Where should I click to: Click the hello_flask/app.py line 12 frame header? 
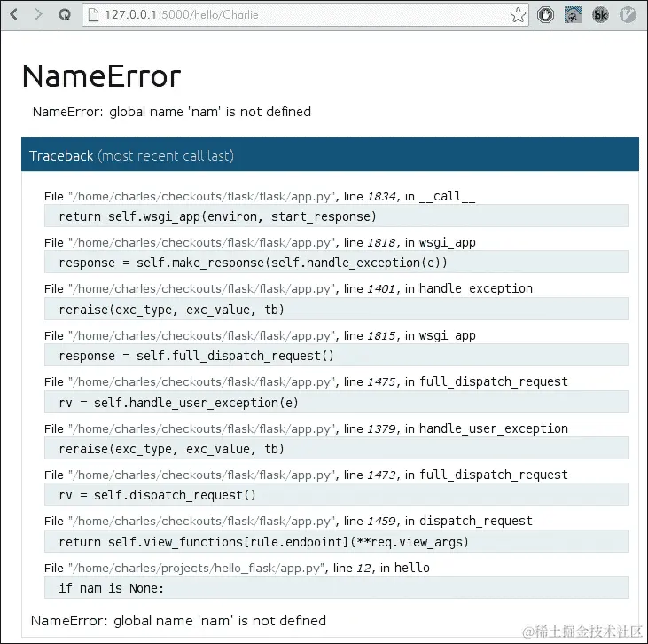[x=237, y=568]
